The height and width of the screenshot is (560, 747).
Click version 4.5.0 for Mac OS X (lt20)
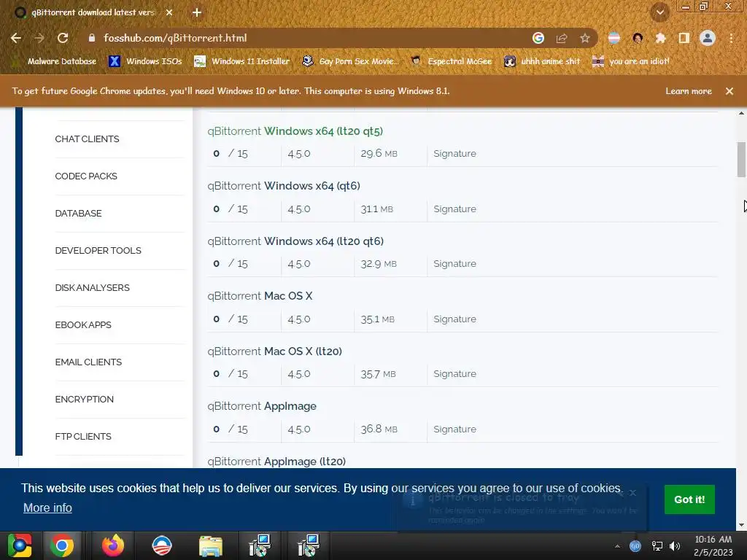(x=298, y=374)
